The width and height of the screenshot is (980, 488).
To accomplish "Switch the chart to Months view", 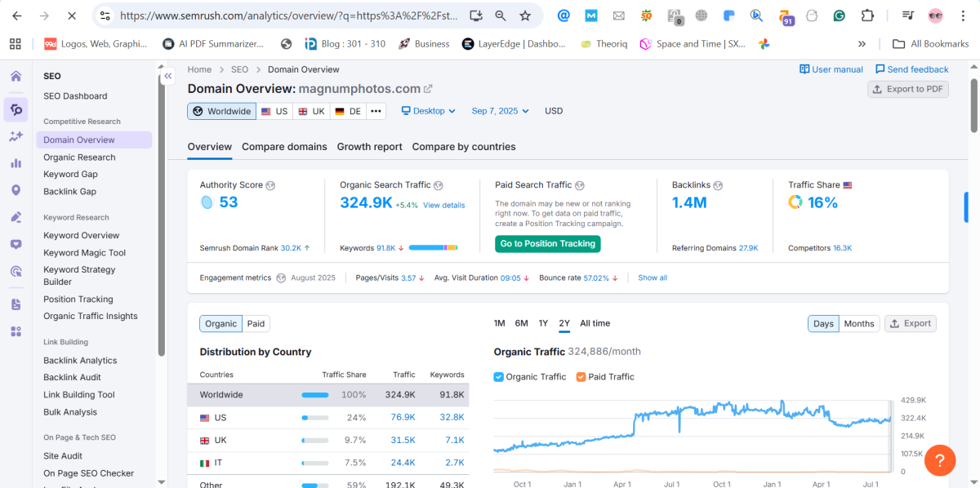I will tap(858, 324).
